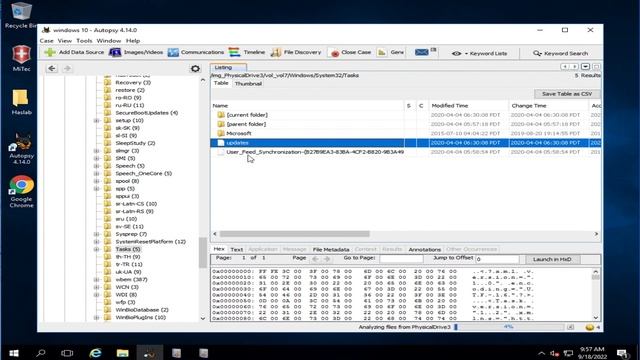Image resolution: width=640 pixels, height=360 pixels.
Task: Select the [parent folder] row
Action: [405, 124]
